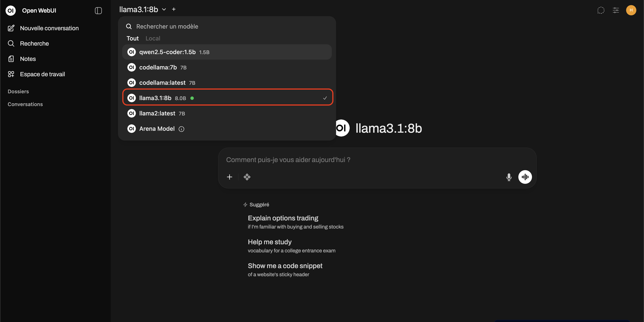Start voice mode with waveform button
Viewport: 644px width, 322px height.
pyautogui.click(x=525, y=177)
